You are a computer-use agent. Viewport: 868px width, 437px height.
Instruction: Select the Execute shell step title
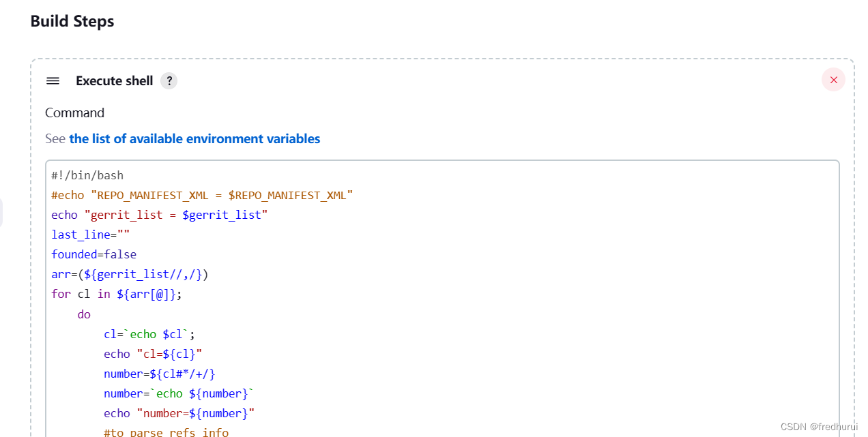point(114,80)
